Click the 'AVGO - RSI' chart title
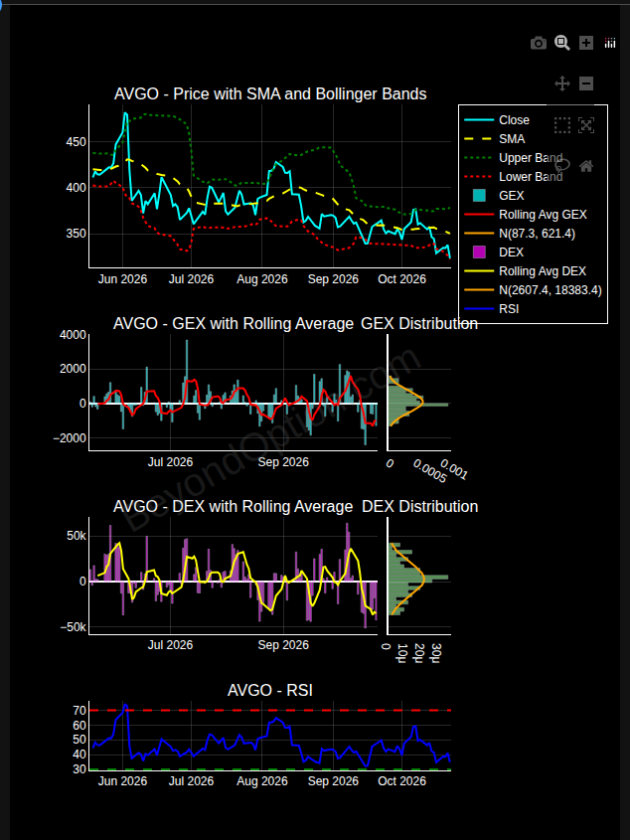630x840 pixels. tap(270, 691)
